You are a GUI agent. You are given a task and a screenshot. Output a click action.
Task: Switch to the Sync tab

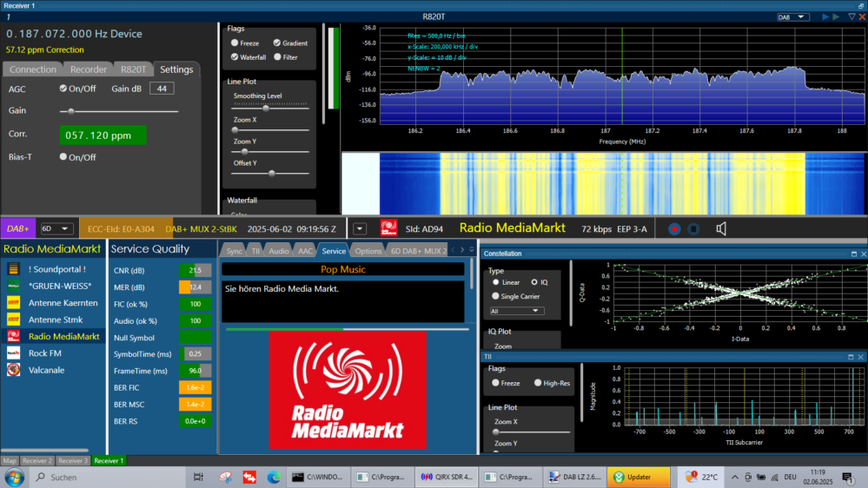pos(234,251)
